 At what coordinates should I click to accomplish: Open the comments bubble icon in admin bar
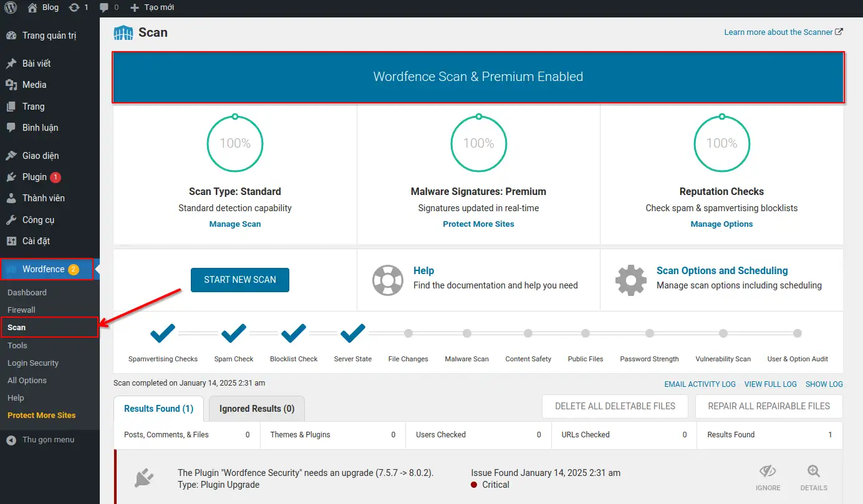[x=104, y=7]
